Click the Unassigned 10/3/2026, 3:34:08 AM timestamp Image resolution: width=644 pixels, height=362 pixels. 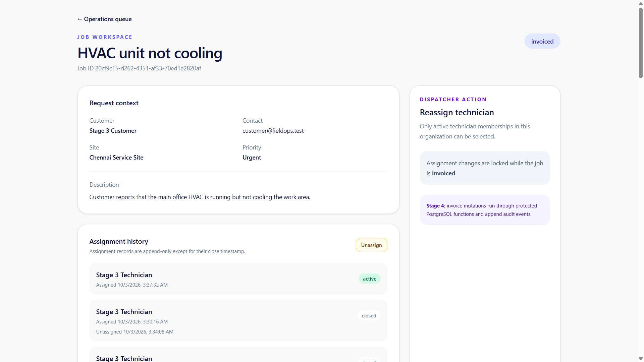coord(135,332)
